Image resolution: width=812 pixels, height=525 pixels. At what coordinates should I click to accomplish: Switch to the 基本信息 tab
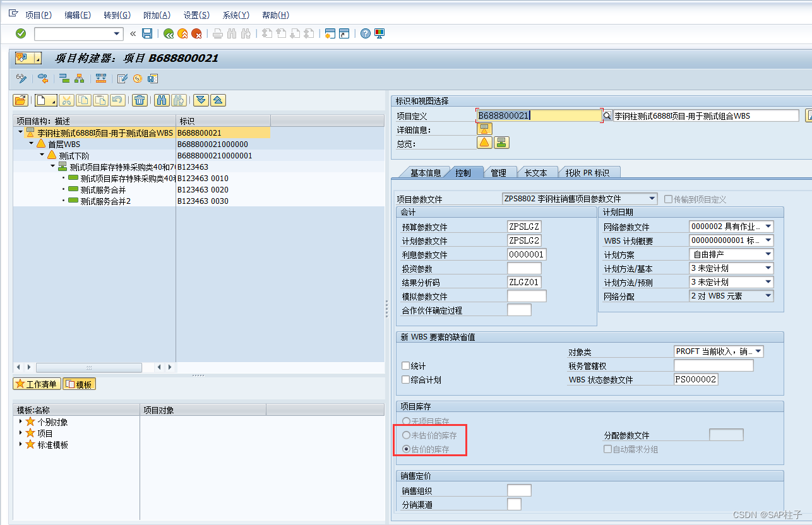(x=425, y=172)
